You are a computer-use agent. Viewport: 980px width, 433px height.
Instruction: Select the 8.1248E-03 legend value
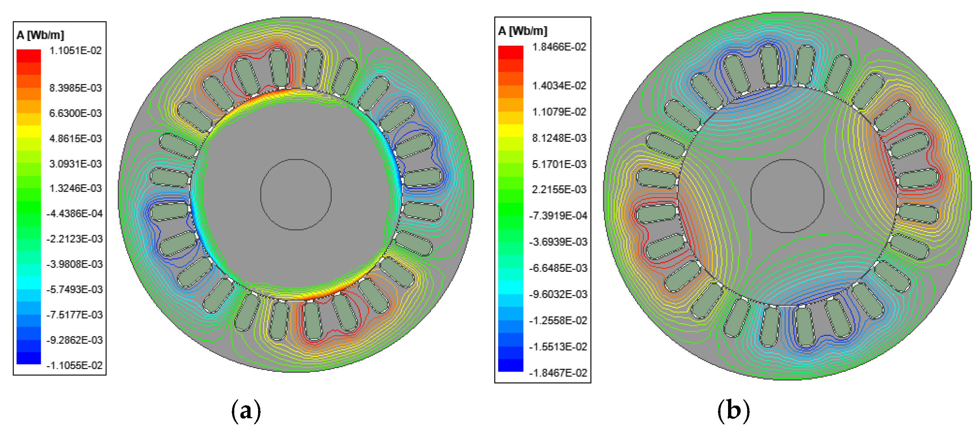[559, 138]
